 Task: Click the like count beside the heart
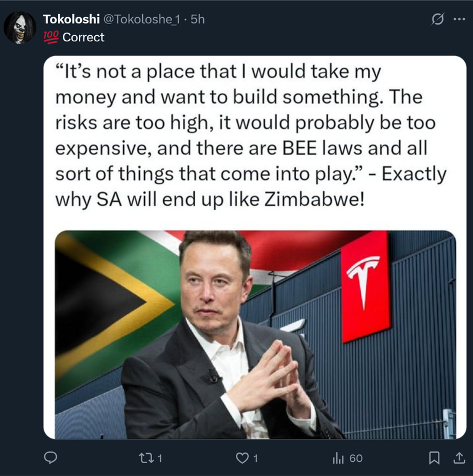click(256, 458)
